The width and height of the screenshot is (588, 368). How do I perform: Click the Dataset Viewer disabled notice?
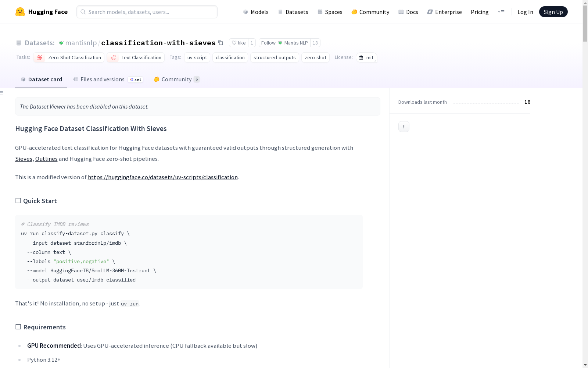tap(198, 106)
